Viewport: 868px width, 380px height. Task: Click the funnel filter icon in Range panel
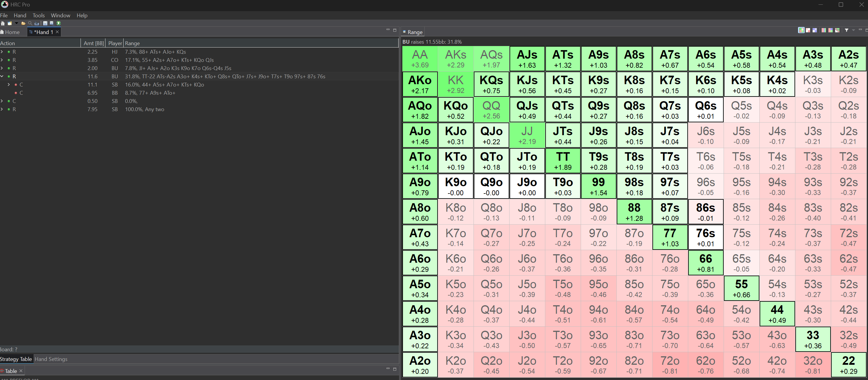pyautogui.click(x=846, y=30)
